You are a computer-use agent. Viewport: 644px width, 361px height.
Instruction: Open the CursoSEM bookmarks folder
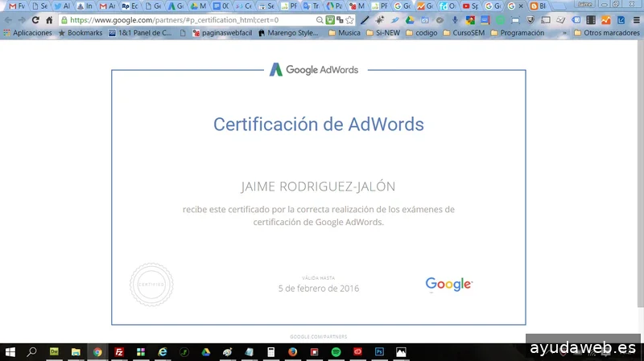[464, 33]
